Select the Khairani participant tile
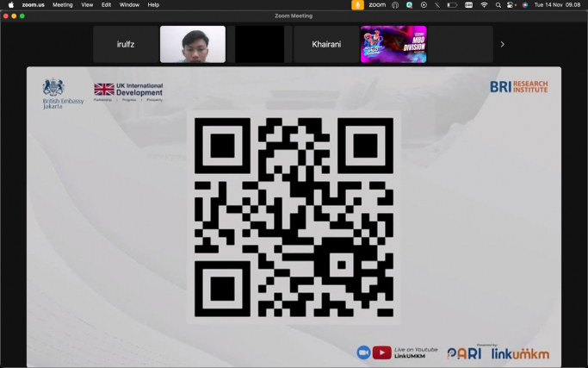Screen dimensions: 588x368 tap(326, 44)
